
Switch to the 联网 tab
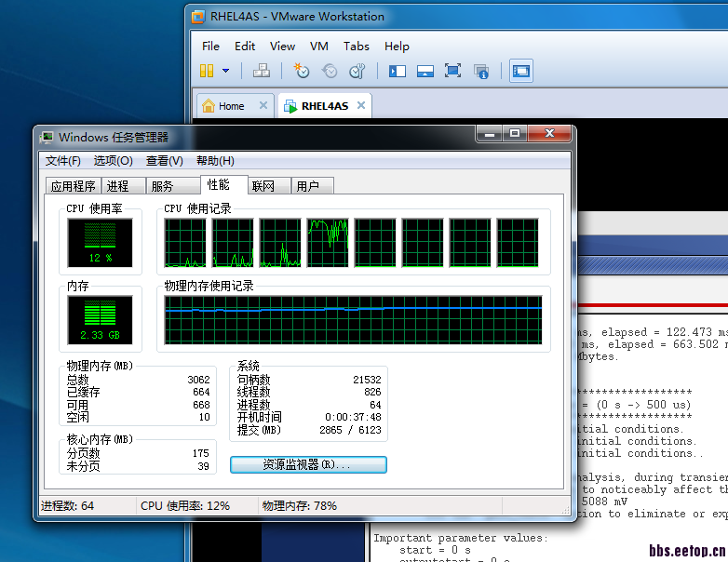click(269, 186)
